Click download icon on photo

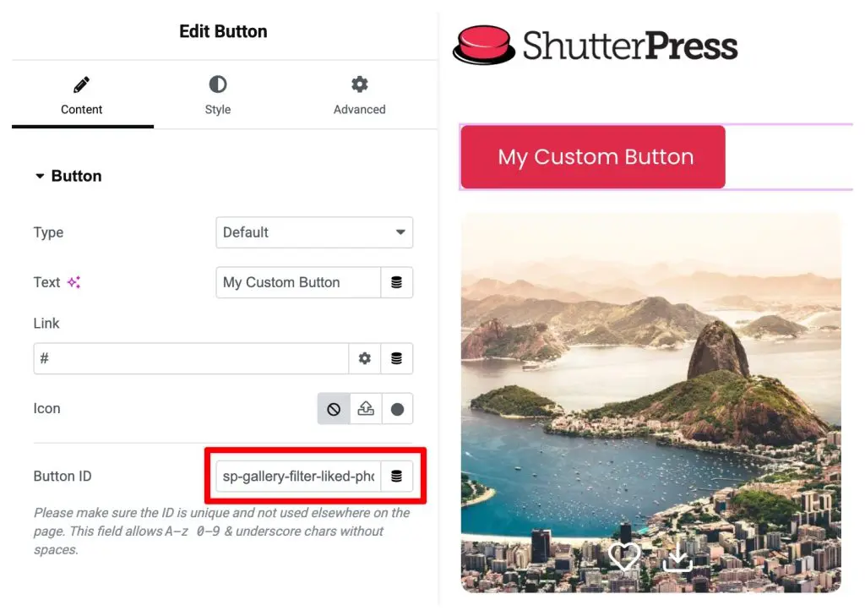coord(677,556)
